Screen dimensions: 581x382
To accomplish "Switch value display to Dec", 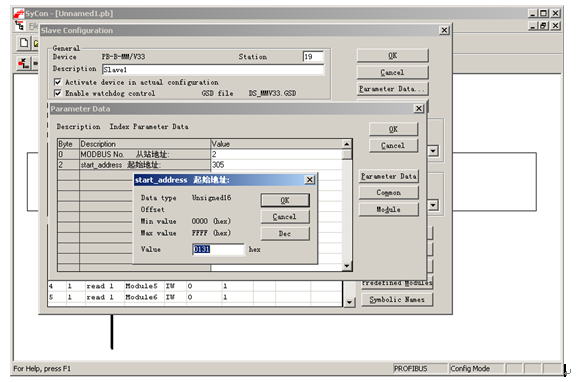I will (x=285, y=233).
